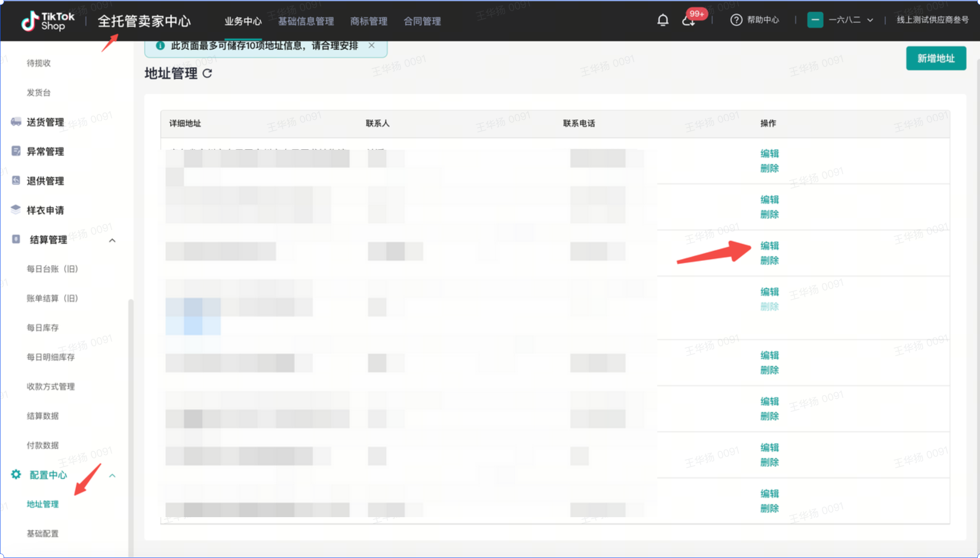This screenshot has height=558, width=980.
Task: Open 发货台 in the sidebar
Action: 39,93
